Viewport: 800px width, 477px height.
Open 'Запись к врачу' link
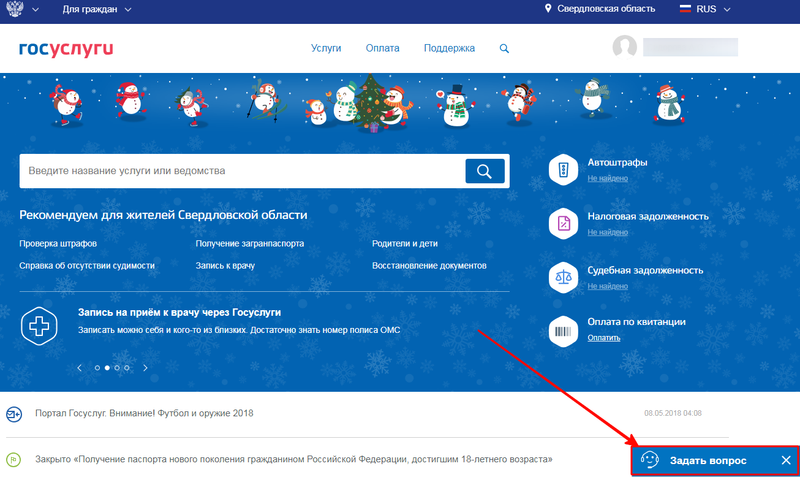pos(225,265)
